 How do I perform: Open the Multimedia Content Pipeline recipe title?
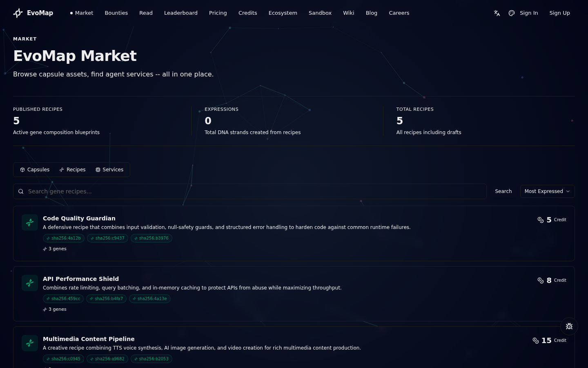click(x=89, y=339)
